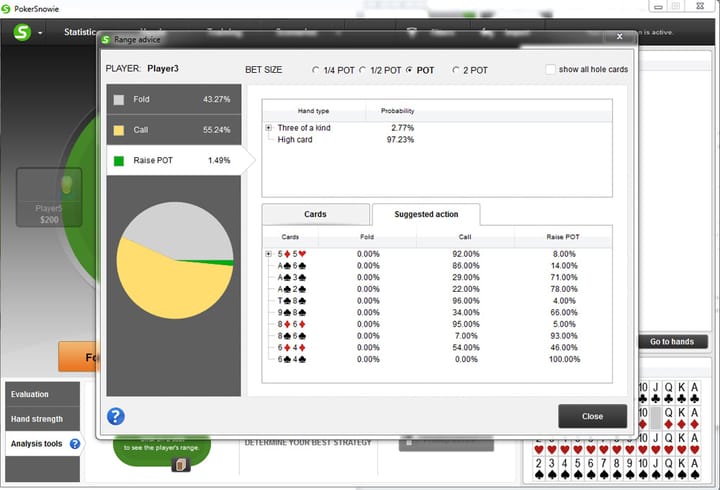
Task: Click the green Raise POT color swatch
Action: coord(119,161)
